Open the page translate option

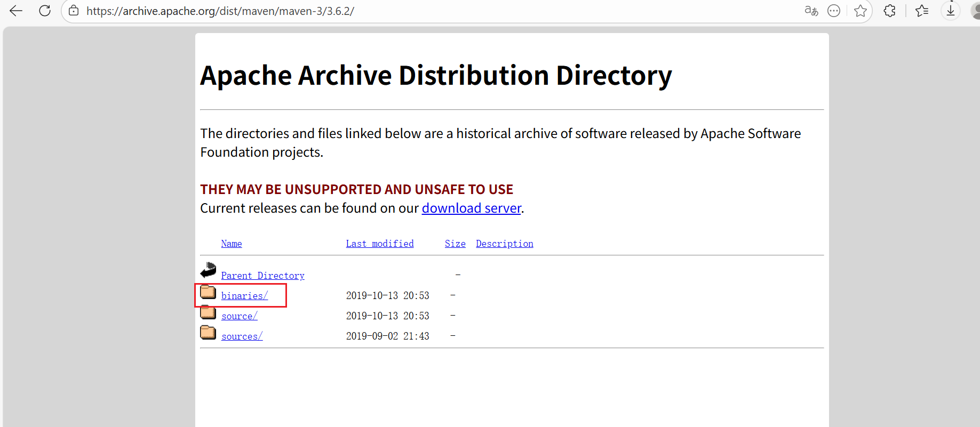click(811, 11)
